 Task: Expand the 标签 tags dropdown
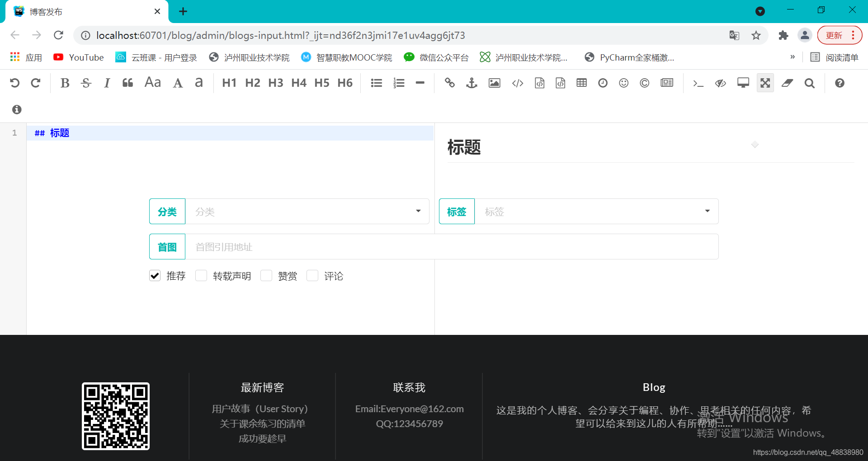coord(707,211)
